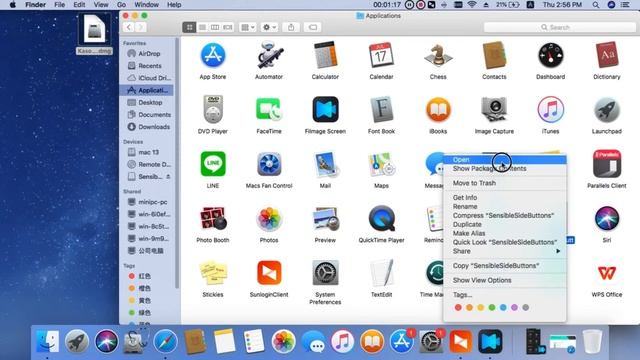Focus the Finder Search field
Image resolution: width=640 pixels, height=360 pixels.
coord(559,27)
